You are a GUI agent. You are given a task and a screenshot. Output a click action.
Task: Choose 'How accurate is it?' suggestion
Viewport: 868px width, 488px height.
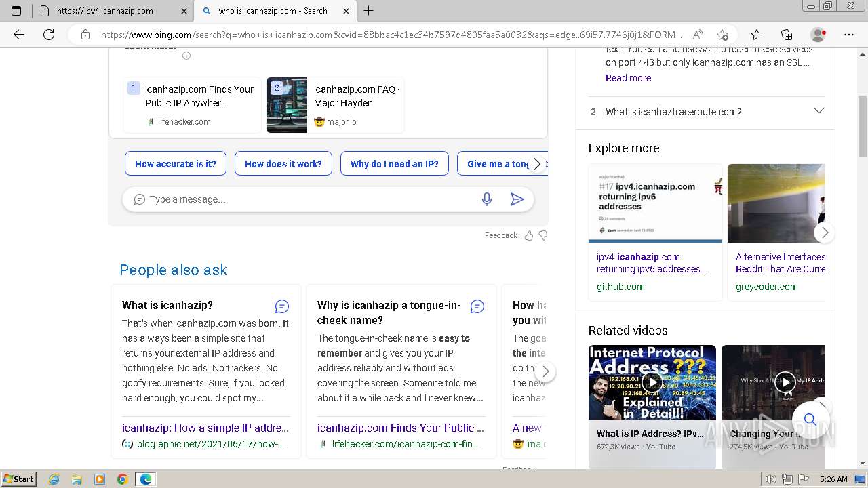point(176,163)
